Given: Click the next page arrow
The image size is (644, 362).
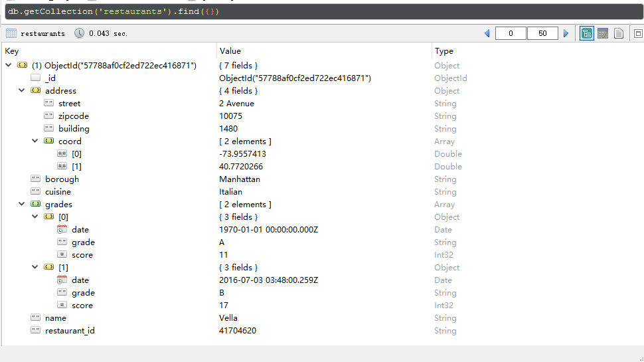Looking at the screenshot, I should (566, 33).
